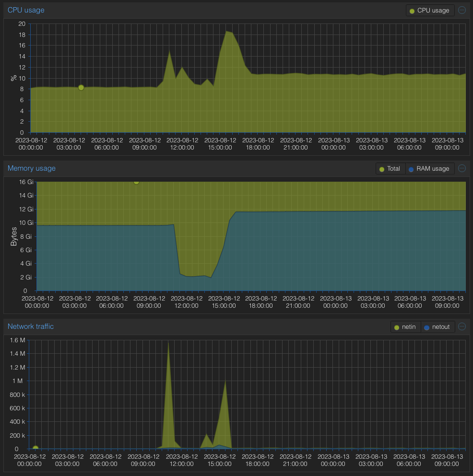Viewport: 473px width, 476px height.
Task: Click the RAM usage series color dot
Action: tap(411, 168)
